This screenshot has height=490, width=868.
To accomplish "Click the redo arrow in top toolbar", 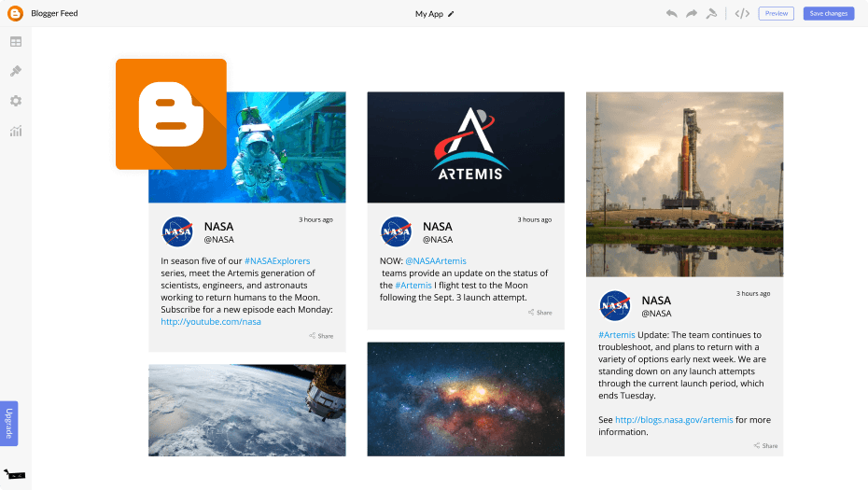I will click(x=692, y=13).
